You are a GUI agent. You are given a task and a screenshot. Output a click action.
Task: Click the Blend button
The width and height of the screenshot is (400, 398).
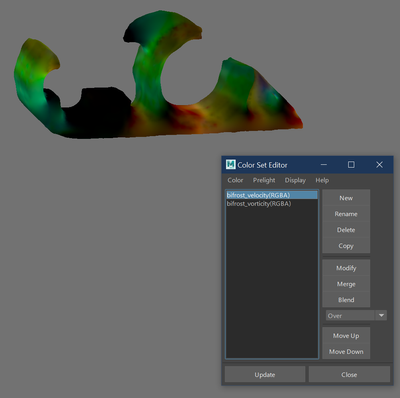(x=346, y=300)
